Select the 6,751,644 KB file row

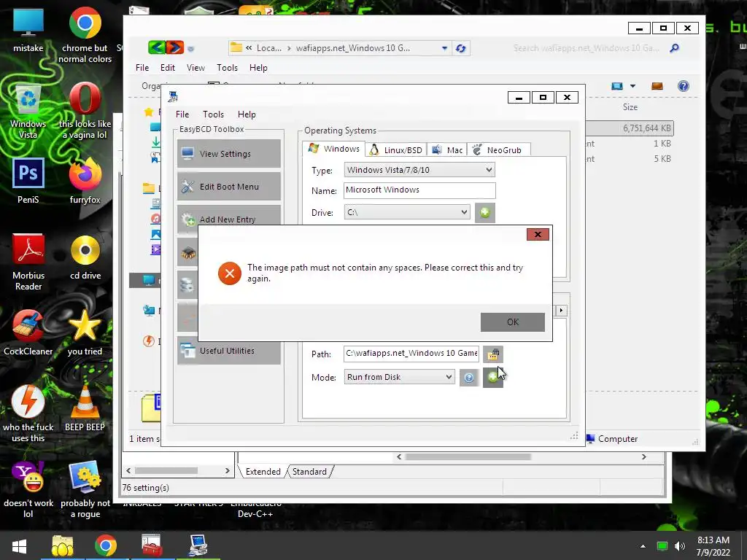click(x=630, y=128)
